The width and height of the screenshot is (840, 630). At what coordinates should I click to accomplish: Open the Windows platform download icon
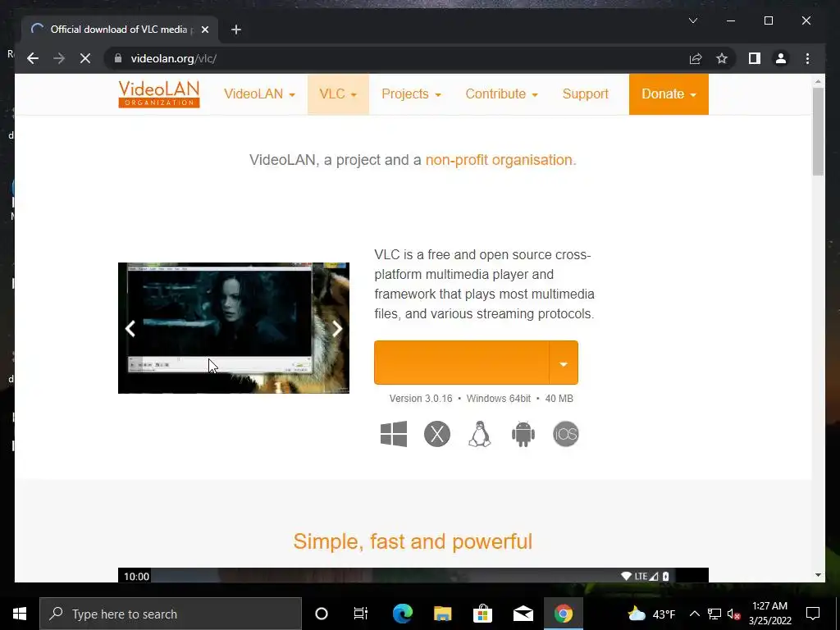[x=394, y=434]
